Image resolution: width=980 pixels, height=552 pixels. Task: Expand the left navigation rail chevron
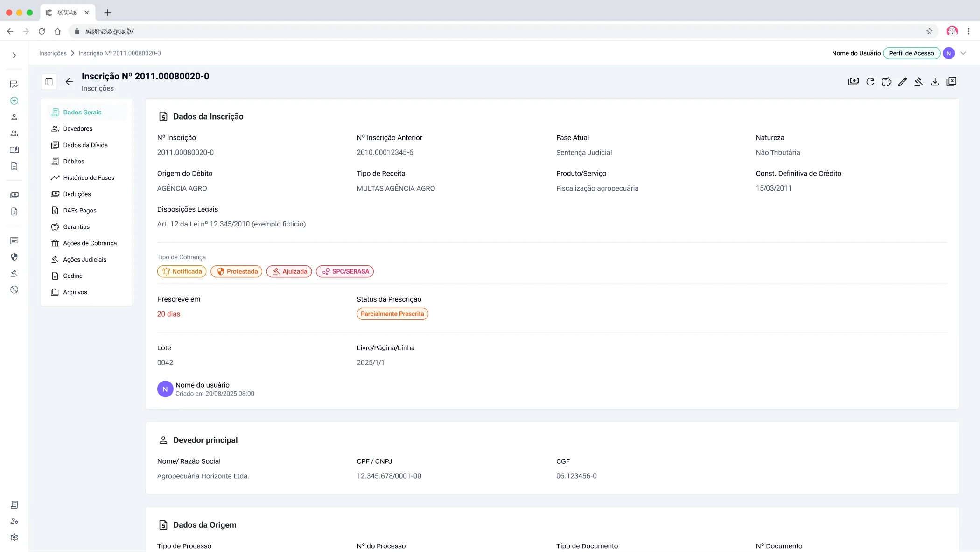click(14, 55)
